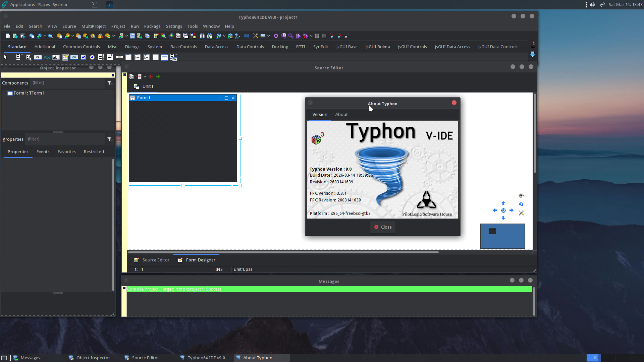
Task: Switch to the About tab in the dialog
Action: tap(341, 115)
